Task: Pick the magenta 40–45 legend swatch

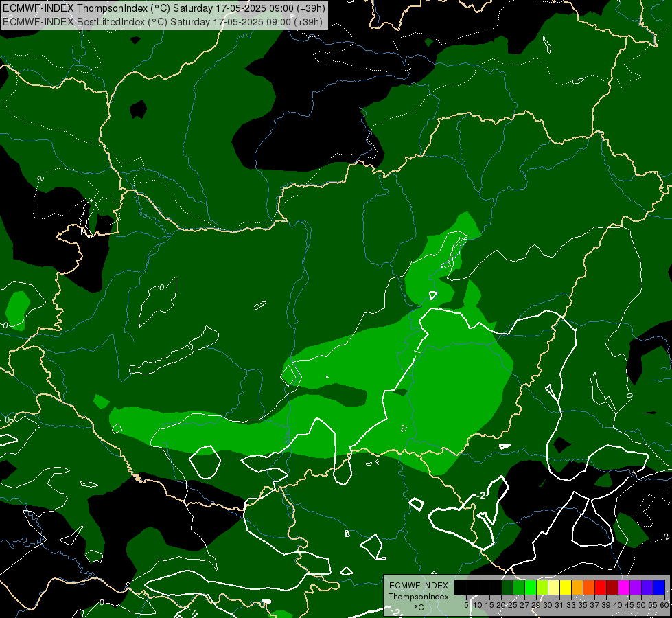Action: (x=624, y=587)
